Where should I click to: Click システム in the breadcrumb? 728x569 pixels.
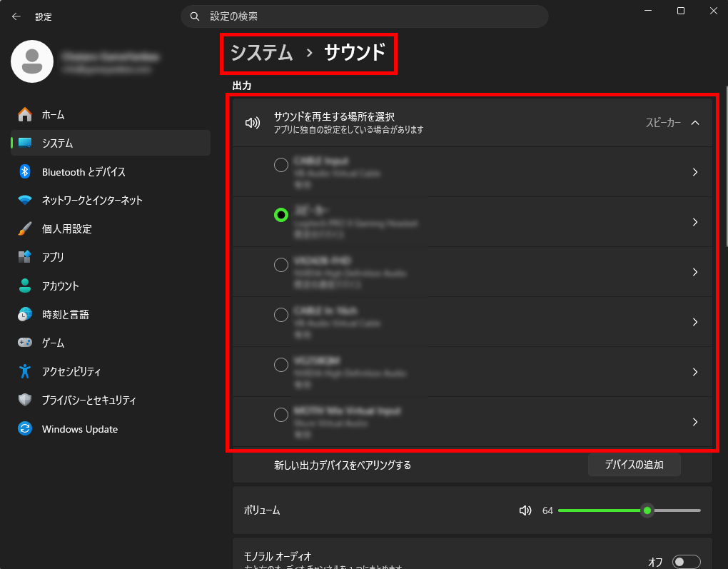coord(262,53)
